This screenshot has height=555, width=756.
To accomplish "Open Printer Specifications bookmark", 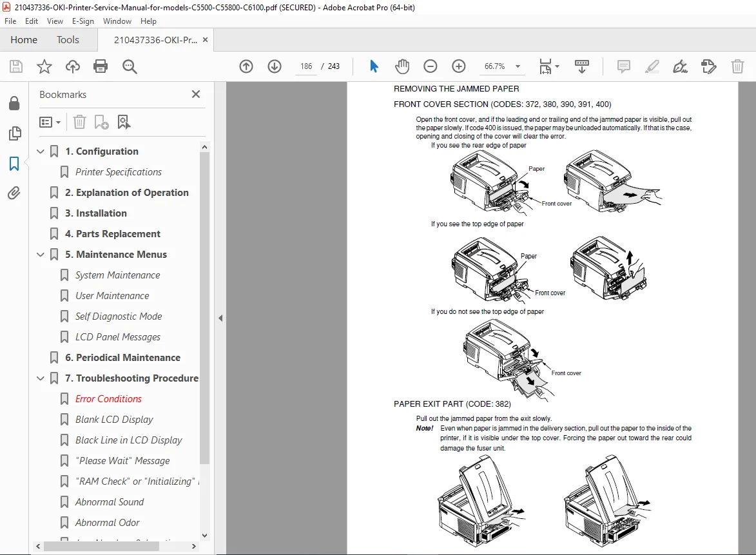I will (118, 172).
